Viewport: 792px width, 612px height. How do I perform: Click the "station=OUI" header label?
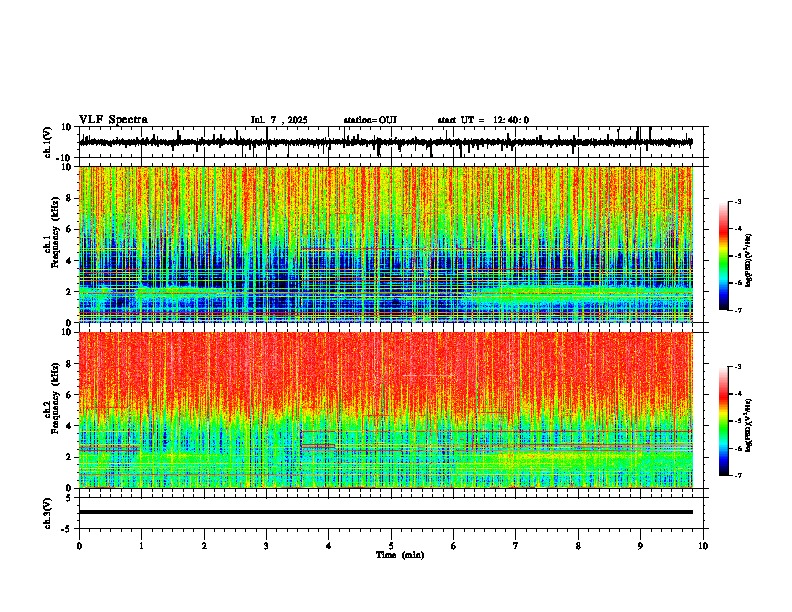(x=370, y=120)
